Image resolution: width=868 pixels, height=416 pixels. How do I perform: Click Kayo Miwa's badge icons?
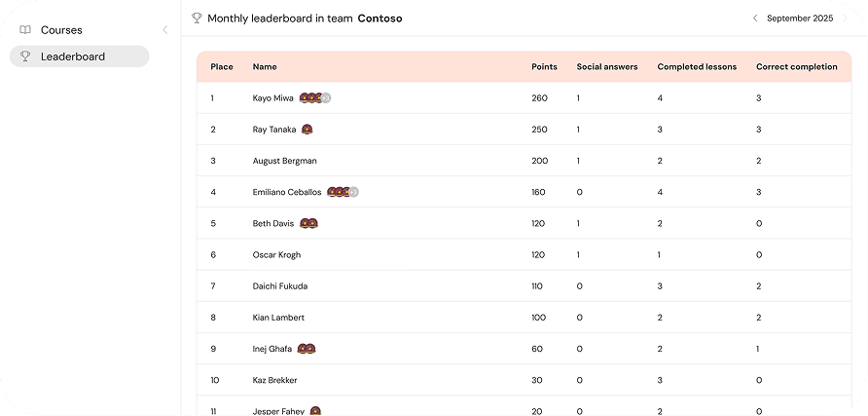pyautogui.click(x=315, y=98)
